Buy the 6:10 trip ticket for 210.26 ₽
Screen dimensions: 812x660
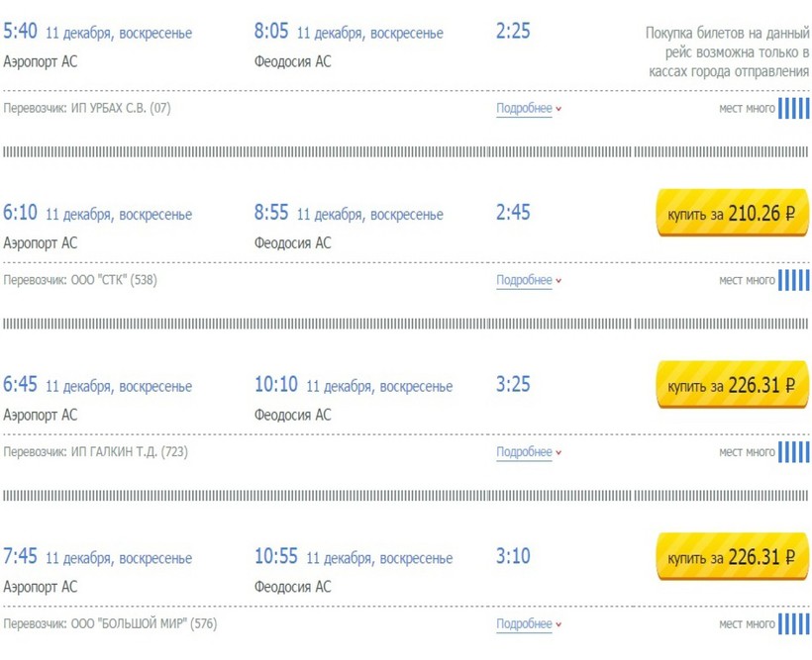[x=733, y=213]
